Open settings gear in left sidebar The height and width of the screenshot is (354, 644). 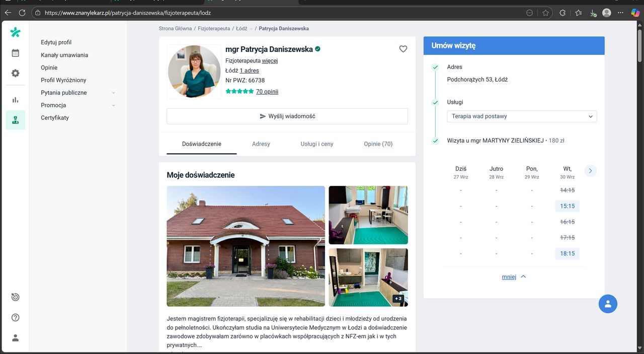[x=15, y=73]
